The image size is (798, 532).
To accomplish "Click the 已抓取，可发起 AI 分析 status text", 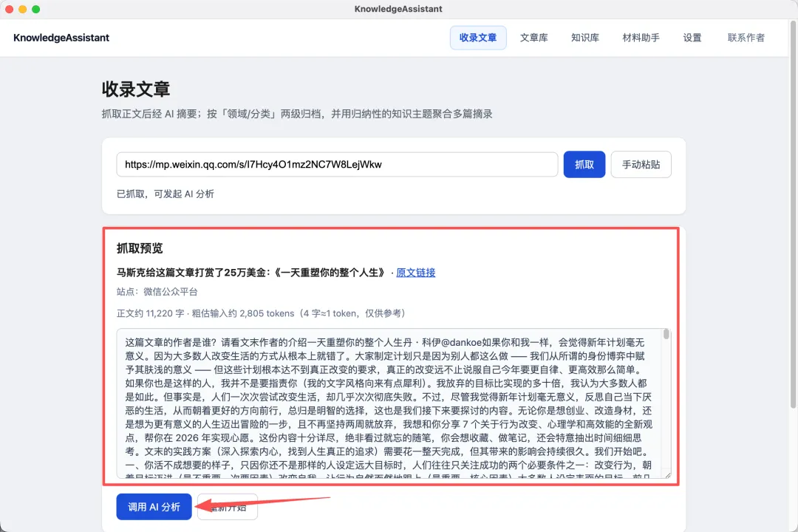I will coord(166,194).
